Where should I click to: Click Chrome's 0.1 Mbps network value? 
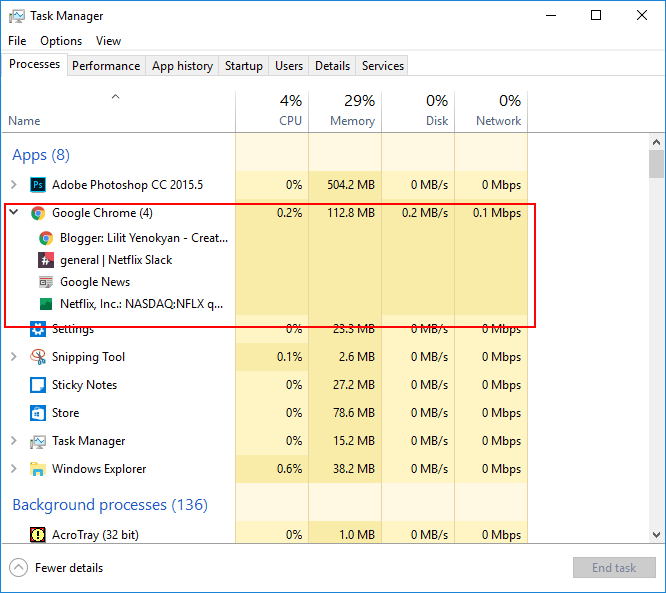pyautogui.click(x=497, y=213)
